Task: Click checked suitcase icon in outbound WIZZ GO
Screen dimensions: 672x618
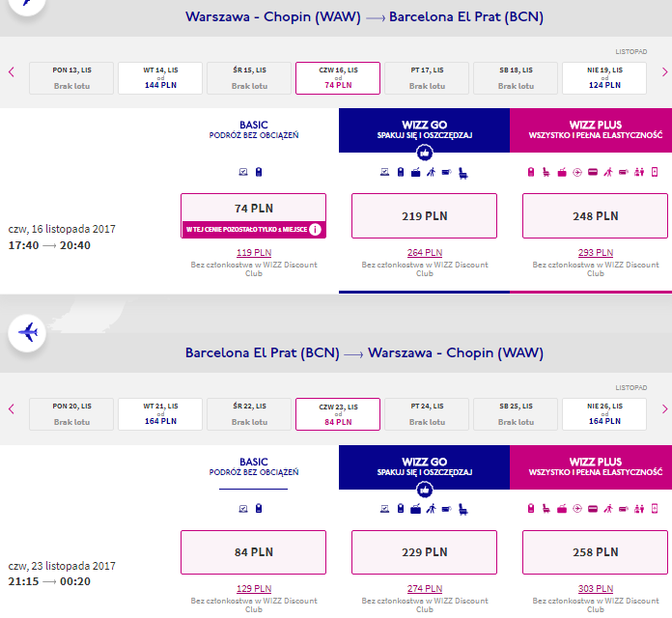Action: coord(416,172)
